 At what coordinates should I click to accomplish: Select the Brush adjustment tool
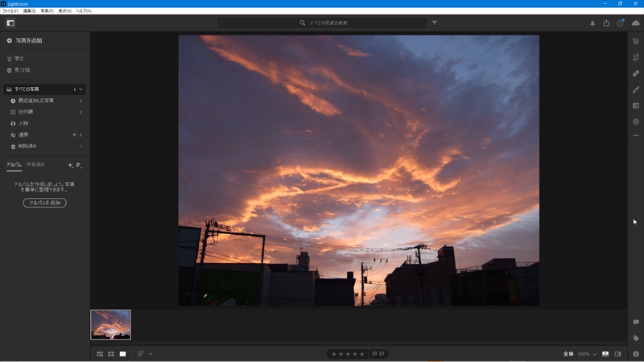click(635, 89)
